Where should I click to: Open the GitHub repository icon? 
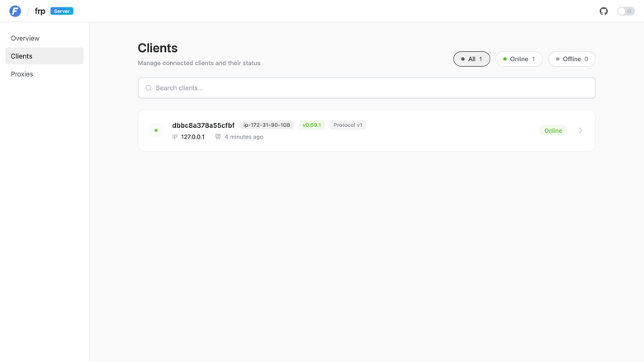(x=604, y=11)
